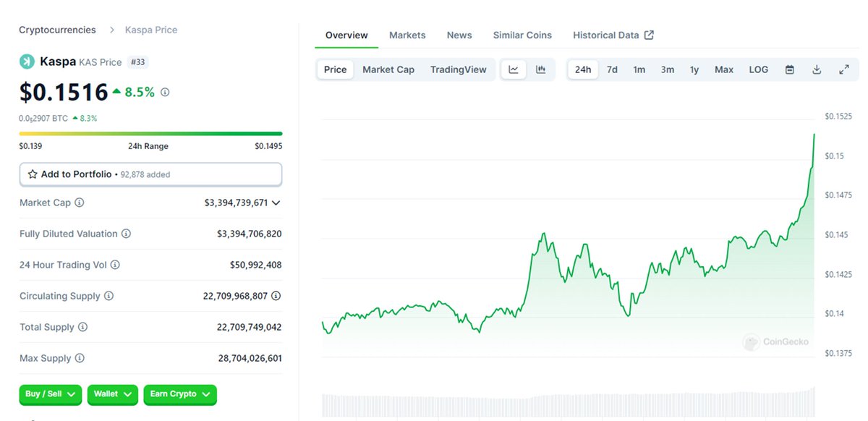Click the Add to Portfolio button
Viewport: 868px width, 421px height.
point(150,174)
